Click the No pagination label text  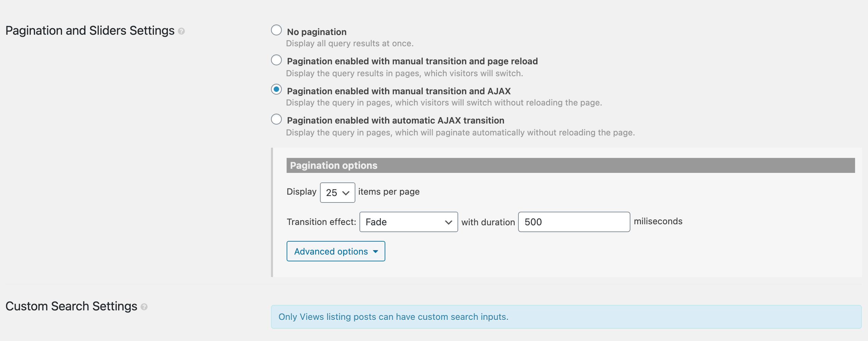pyautogui.click(x=317, y=32)
